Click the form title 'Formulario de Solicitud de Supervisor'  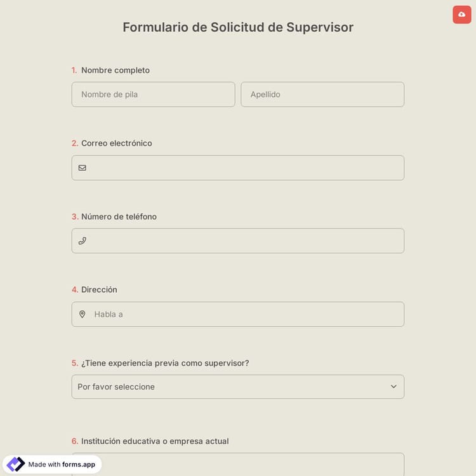coord(238,27)
